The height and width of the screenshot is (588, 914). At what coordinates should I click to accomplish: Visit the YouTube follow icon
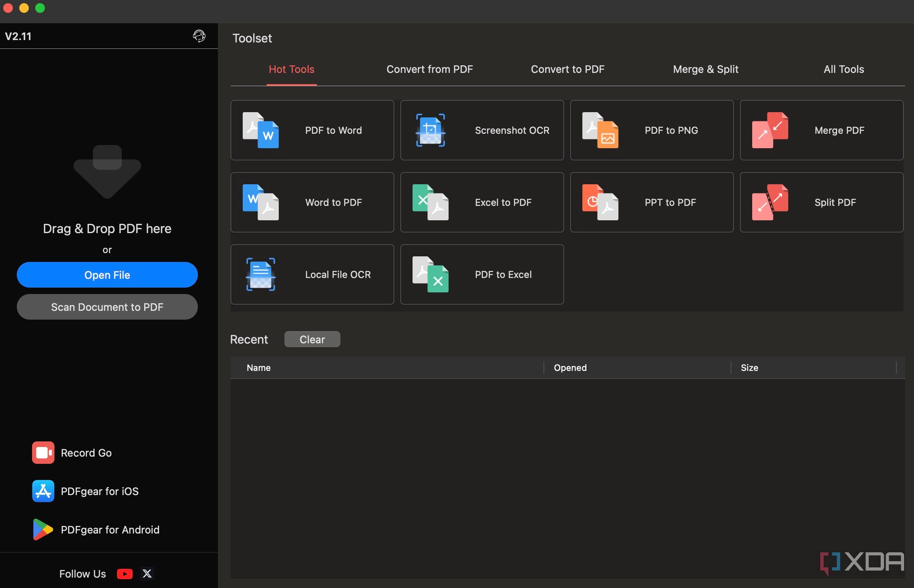click(125, 574)
